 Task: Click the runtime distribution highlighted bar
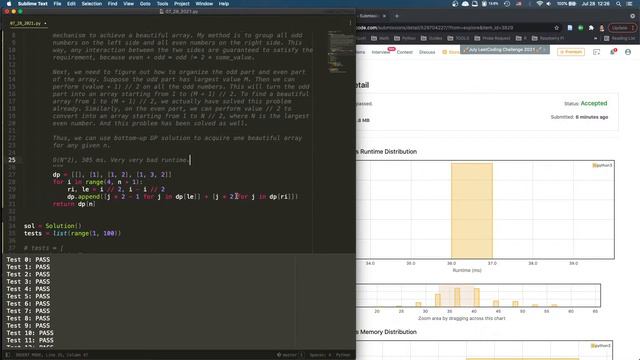(472, 210)
